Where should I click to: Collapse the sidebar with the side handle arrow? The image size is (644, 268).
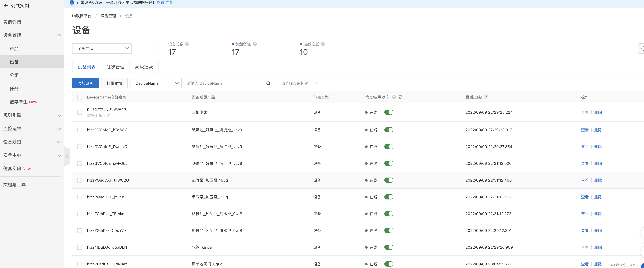pyautogui.click(x=67, y=157)
